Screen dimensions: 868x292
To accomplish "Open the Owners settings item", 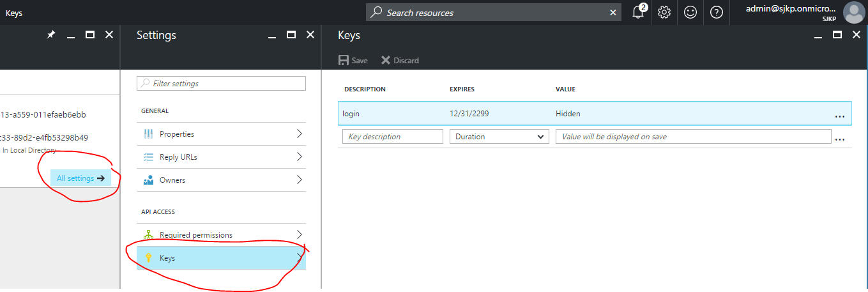I will click(221, 180).
